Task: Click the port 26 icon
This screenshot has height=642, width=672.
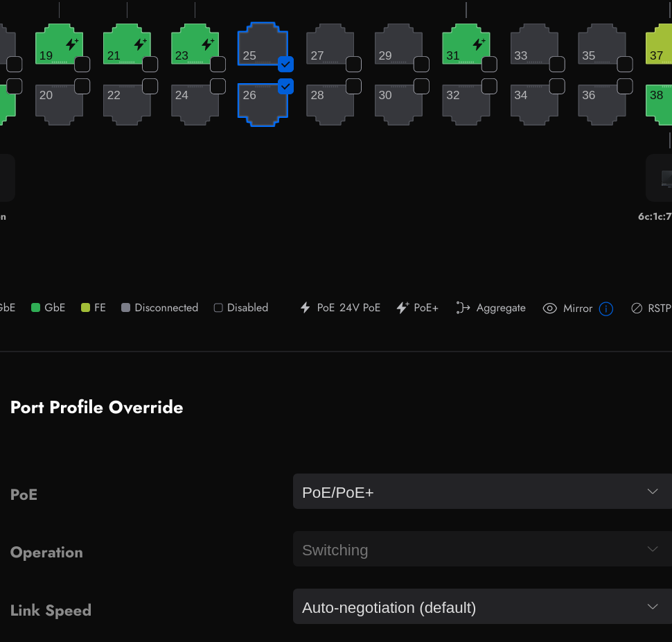Action: (x=262, y=105)
